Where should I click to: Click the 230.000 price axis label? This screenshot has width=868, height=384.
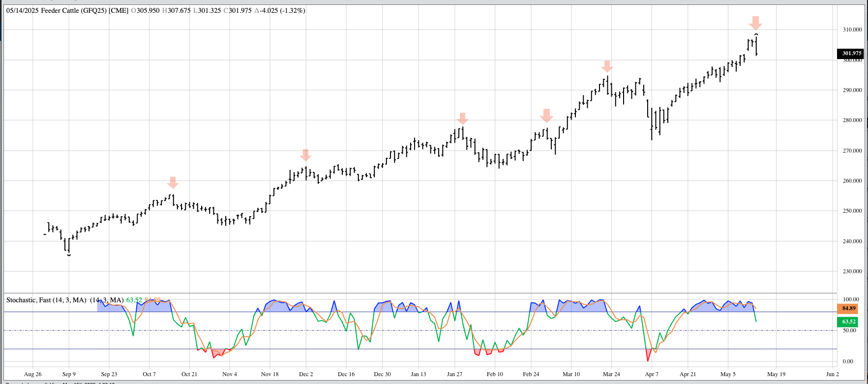click(852, 271)
